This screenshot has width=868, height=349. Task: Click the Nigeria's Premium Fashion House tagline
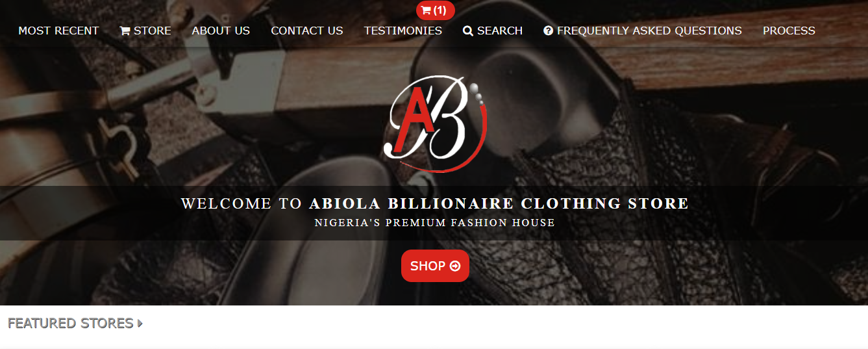pyautogui.click(x=435, y=223)
